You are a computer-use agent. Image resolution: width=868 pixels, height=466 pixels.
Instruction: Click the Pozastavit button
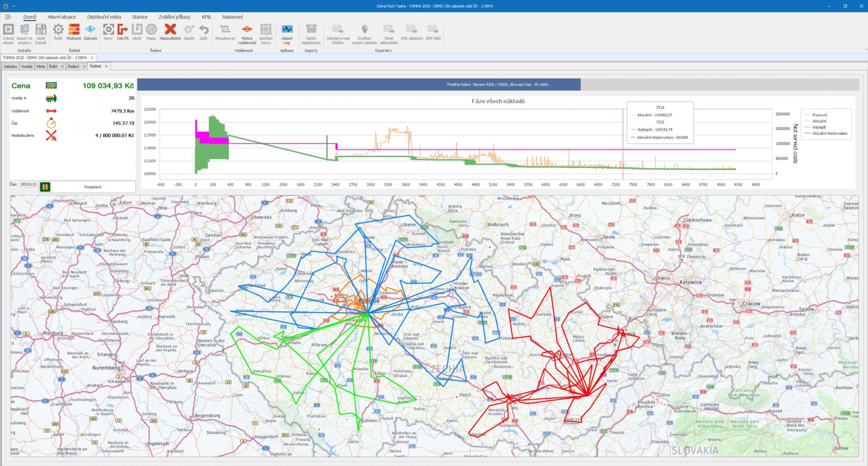[x=93, y=187]
